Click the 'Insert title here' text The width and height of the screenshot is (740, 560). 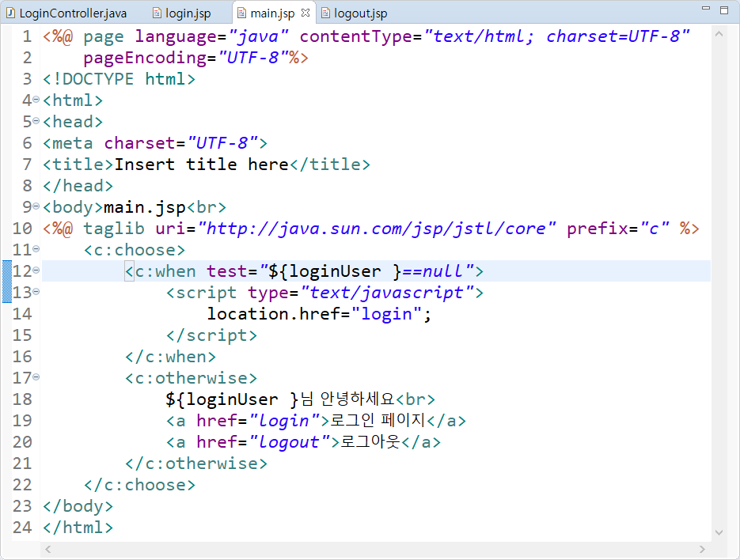pyautogui.click(x=202, y=165)
